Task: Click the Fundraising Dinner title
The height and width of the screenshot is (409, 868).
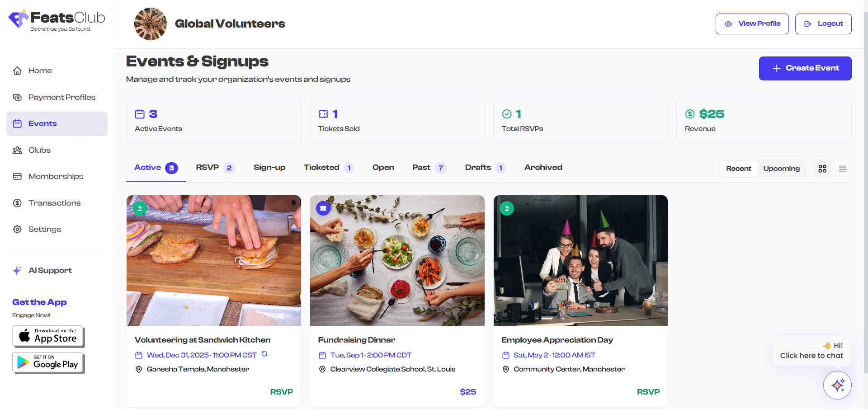Action: [357, 340]
